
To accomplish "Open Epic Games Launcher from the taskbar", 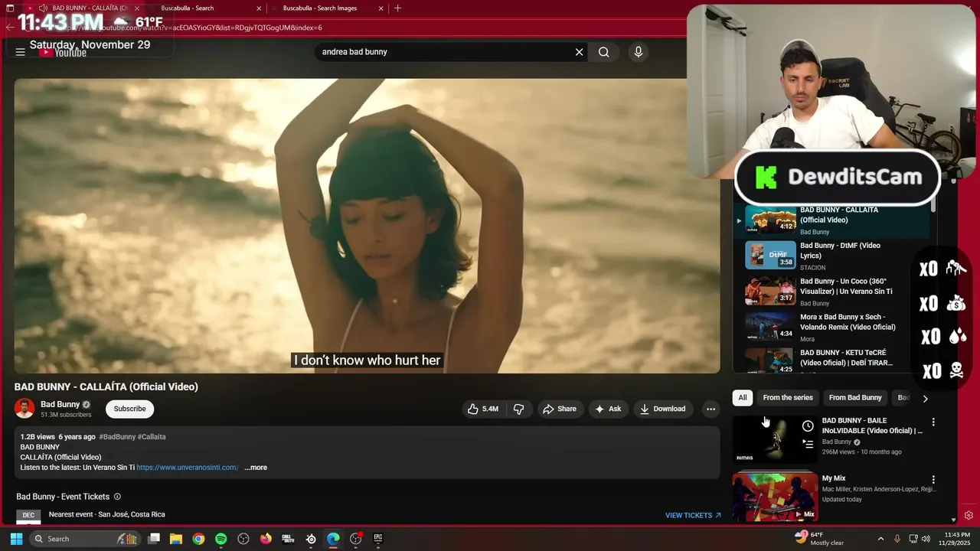I will pos(378,539).
